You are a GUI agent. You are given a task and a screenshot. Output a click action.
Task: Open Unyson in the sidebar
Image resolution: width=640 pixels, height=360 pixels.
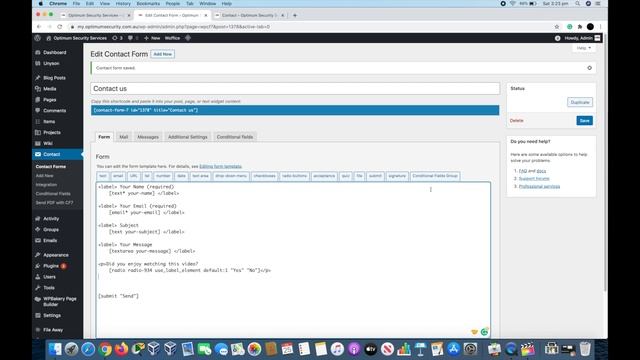[x=51, y=64]
